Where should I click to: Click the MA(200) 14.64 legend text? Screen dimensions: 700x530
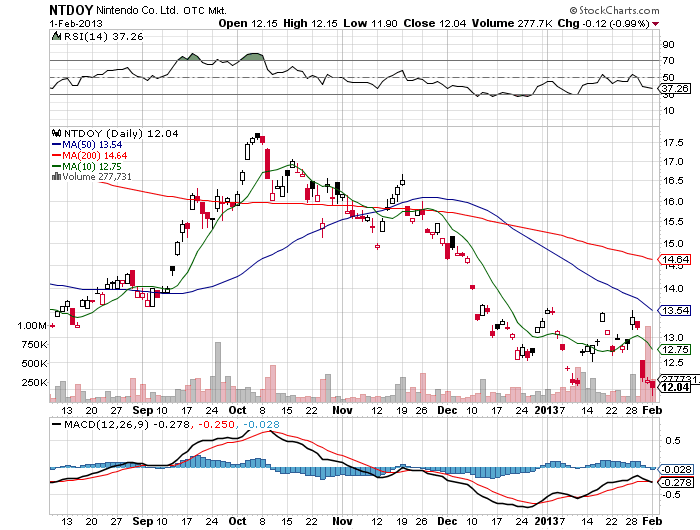coord(95,155)
